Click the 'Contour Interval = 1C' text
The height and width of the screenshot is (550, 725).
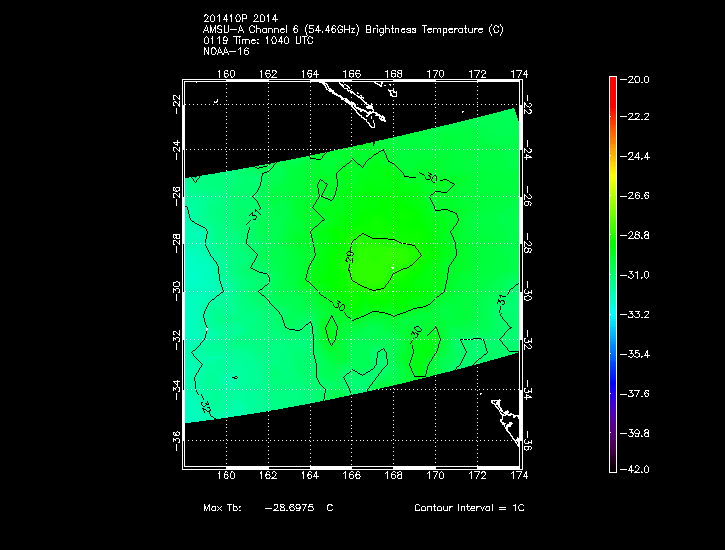coord(469,508)
